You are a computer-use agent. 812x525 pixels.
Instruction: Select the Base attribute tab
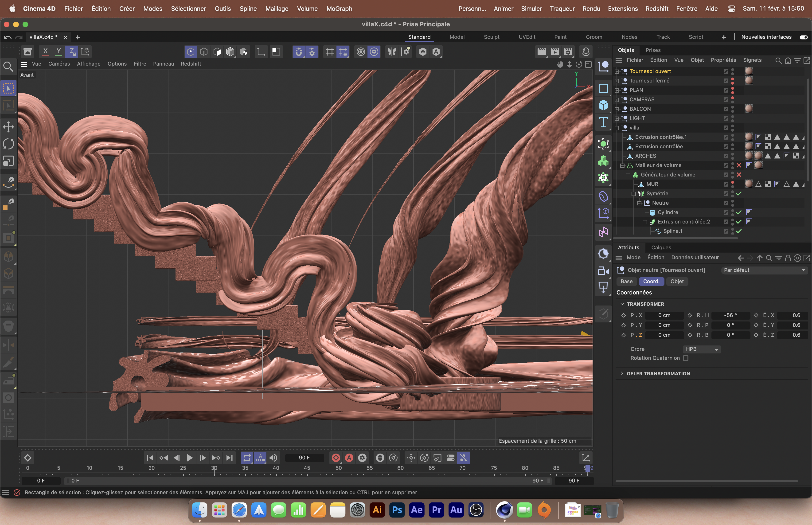click(x=626, y=281)
